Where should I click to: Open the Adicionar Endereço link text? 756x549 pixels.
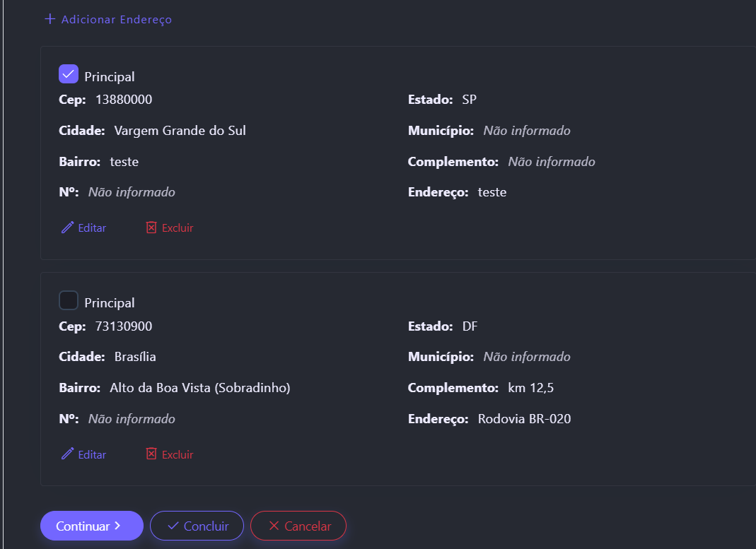pyautogui.click(x=117, y=20)
